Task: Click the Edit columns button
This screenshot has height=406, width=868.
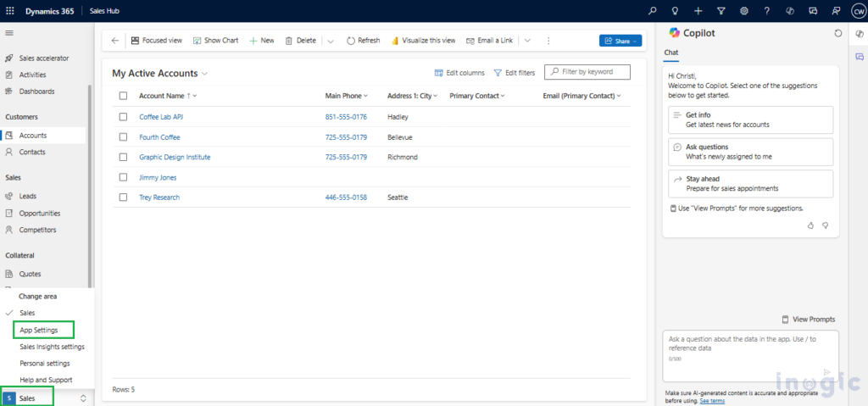Action: tap(459, 73)
